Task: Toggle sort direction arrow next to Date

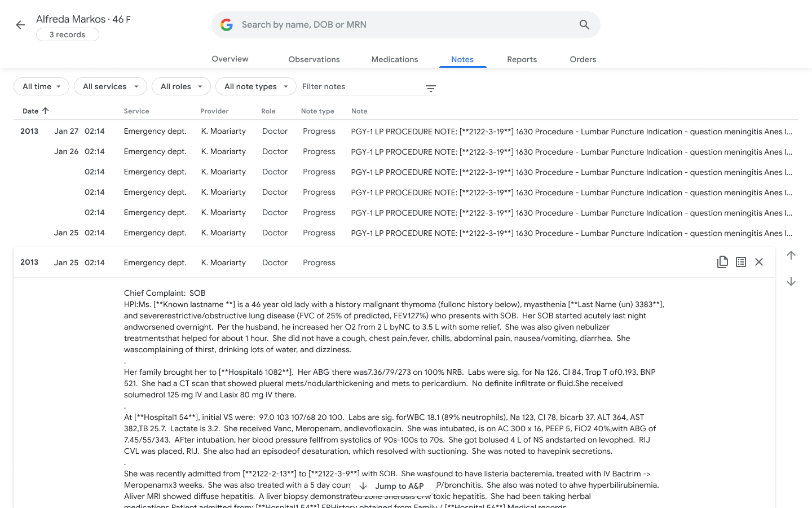Action: coord(46,111)
